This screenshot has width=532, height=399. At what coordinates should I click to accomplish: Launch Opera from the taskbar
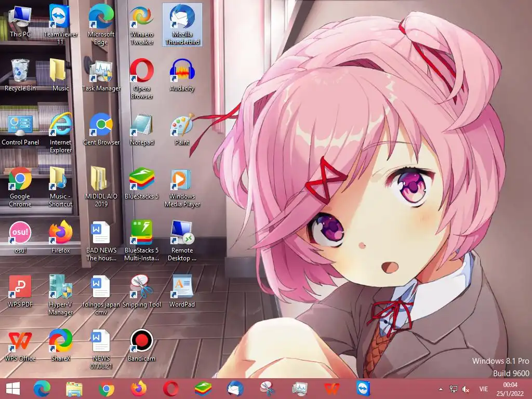[171, 389]
